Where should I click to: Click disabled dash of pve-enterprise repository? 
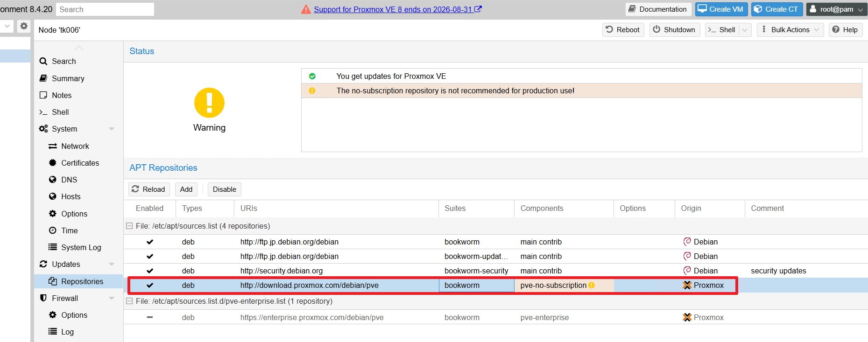click(x=150, y=317)
